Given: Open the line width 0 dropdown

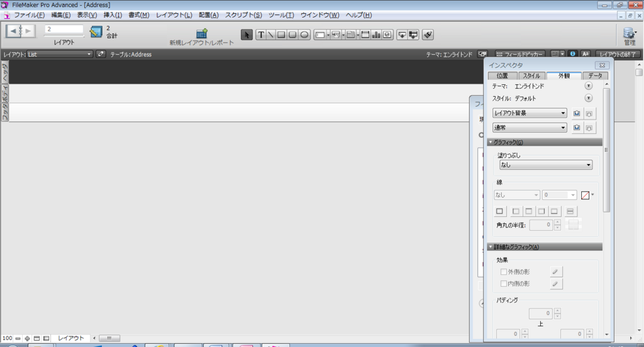Looking at the screenshot, I should 559,195.
